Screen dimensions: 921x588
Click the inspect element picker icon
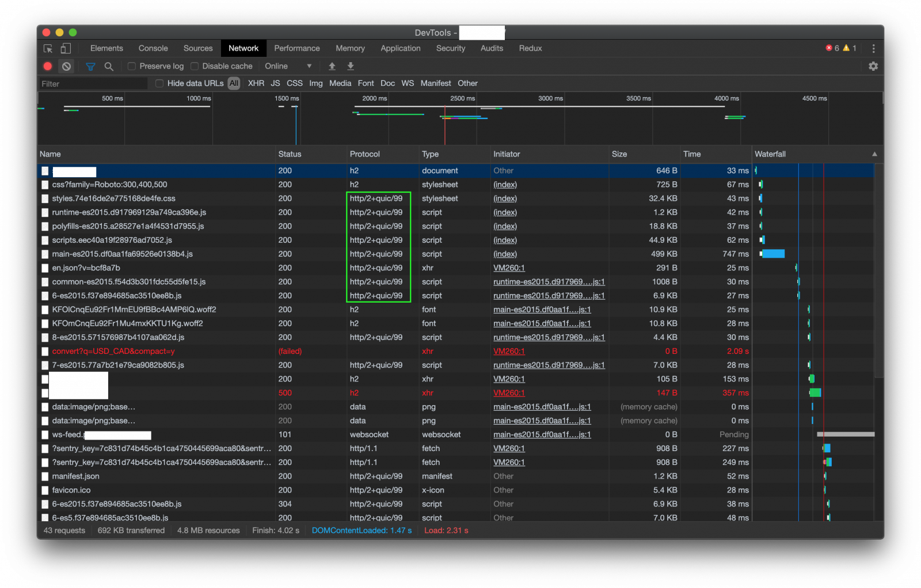click(48, 49)
